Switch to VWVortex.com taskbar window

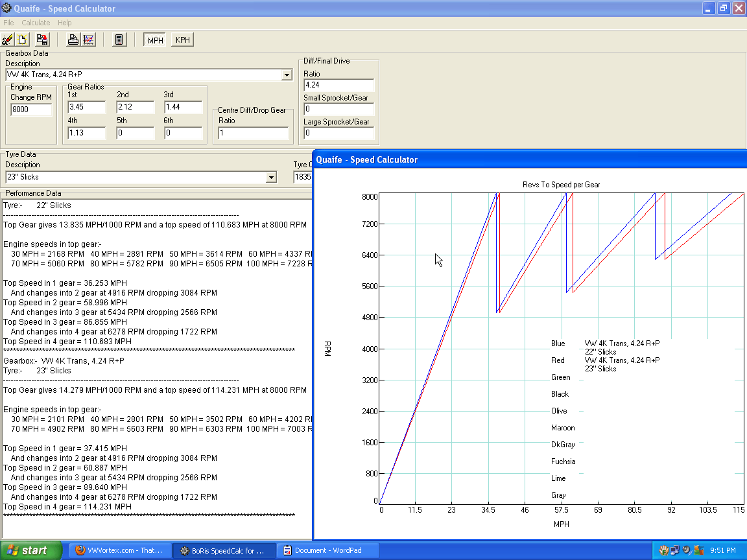click(119, 550)
